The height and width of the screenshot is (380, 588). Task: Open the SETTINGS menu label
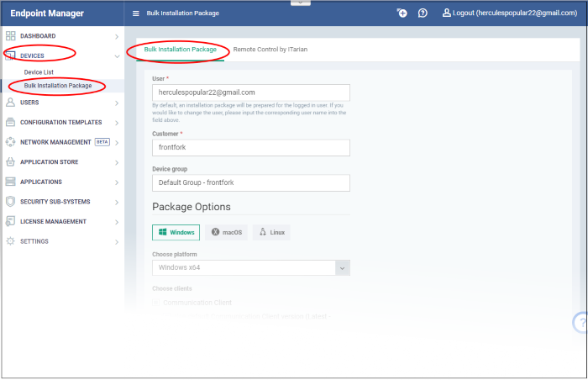[x=34, y=241]
